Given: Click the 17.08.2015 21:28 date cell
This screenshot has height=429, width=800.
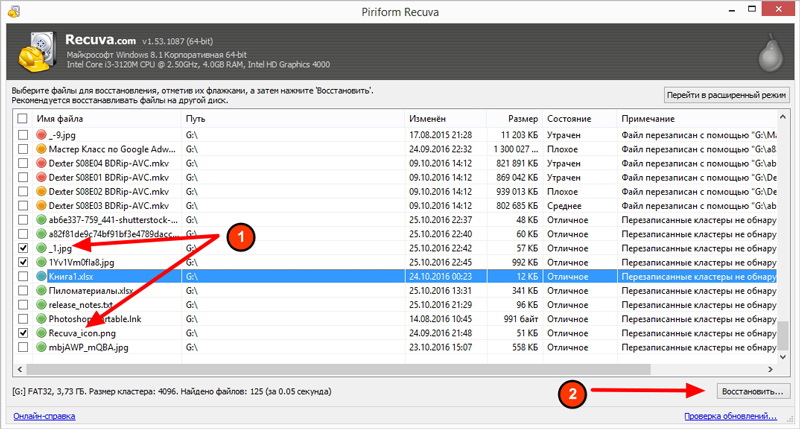Looking at the screenshot, I should [x=440, y=135].
